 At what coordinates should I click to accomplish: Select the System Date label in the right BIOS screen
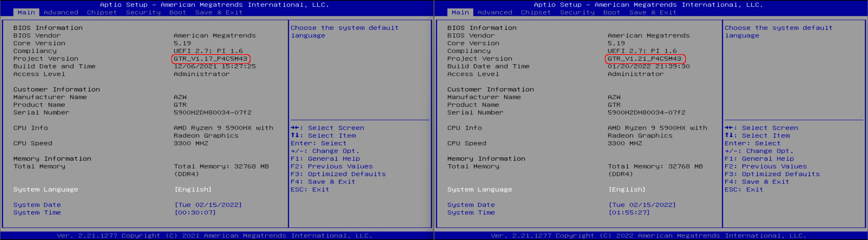pyautogui.click(x=471, y=205)
